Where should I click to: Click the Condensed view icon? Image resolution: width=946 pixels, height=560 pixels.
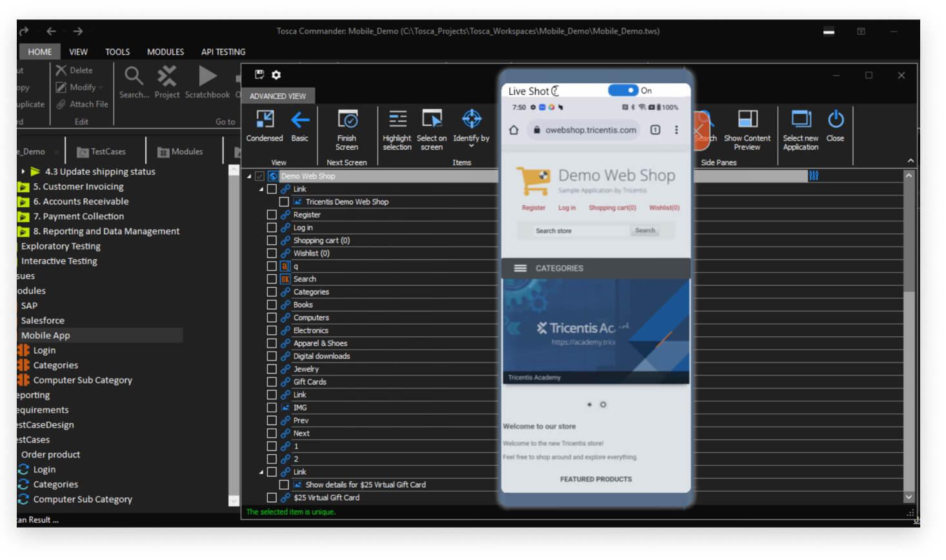coord(265,120)
